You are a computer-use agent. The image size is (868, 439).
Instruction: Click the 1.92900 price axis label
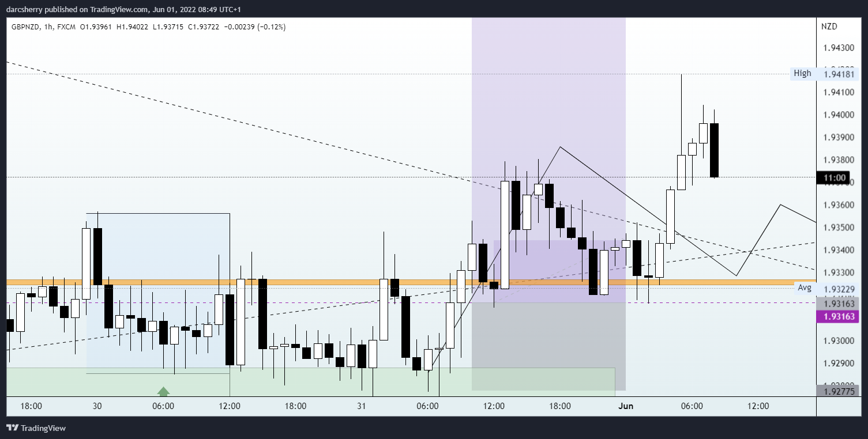[839, 364]
